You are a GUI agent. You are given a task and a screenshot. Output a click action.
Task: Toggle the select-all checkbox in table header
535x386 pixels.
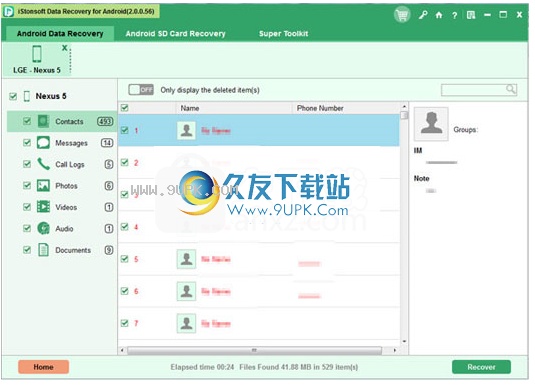pyautogui.click(x=125, y=108)
